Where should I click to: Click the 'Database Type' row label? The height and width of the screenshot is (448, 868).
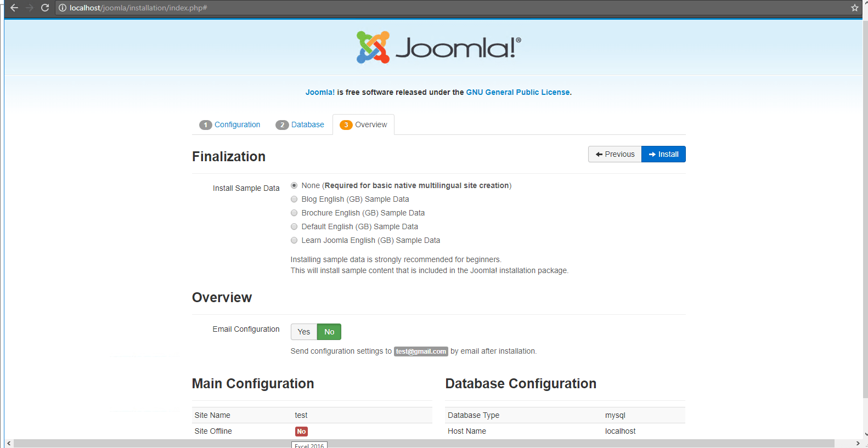[474, 415]
